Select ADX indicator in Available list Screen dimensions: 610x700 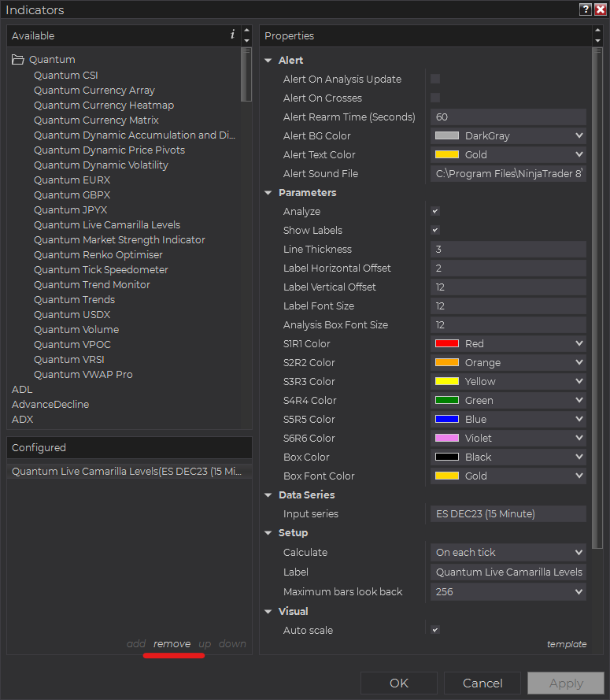[22, 419]
